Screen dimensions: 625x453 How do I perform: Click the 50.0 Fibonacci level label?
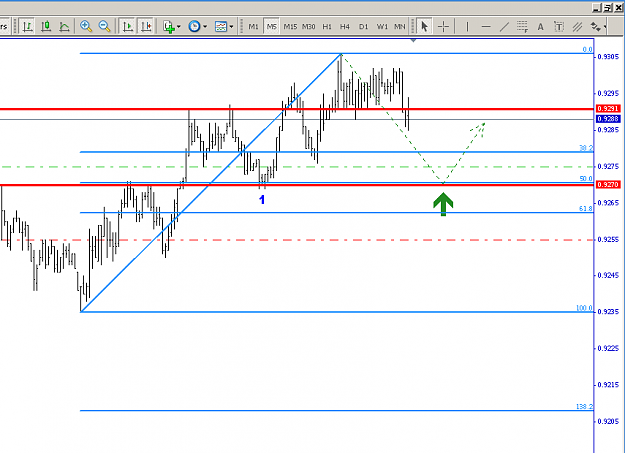[586, 179]
